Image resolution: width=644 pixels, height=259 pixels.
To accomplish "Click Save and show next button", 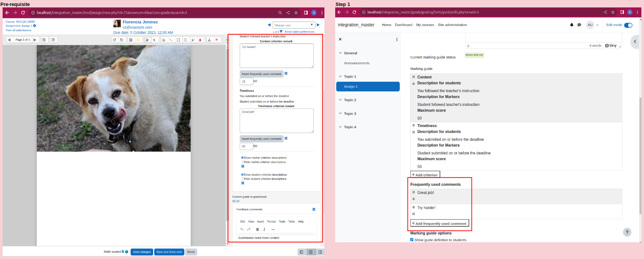I will coord(169,252).
